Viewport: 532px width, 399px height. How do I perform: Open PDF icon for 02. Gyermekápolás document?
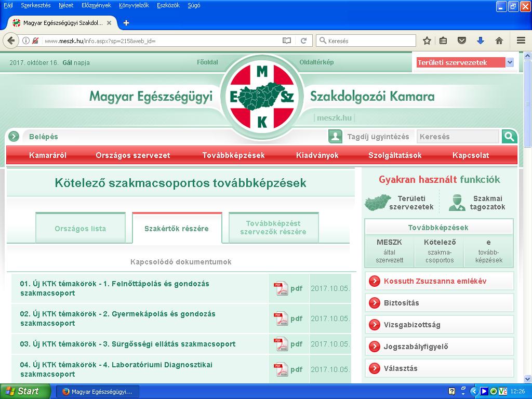[x=281, y=318]
